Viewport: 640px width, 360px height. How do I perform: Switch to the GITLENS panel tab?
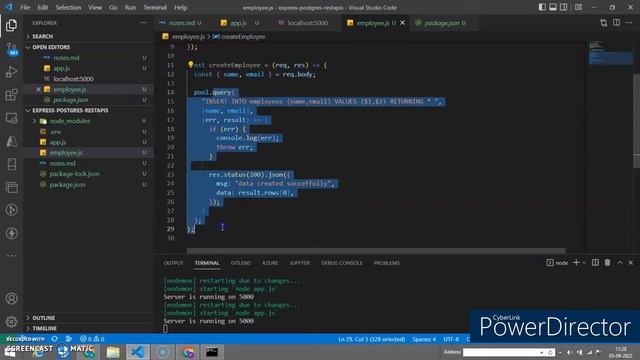(x=240, y=263)
